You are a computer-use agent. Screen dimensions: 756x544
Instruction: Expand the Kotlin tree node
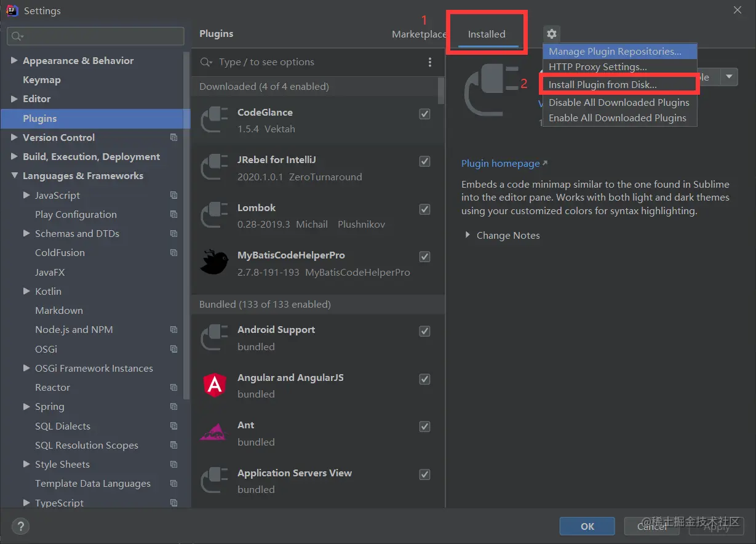pos(26,291)
